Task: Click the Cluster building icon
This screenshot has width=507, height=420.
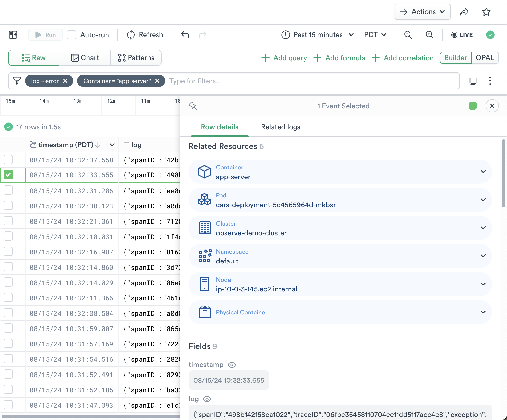Action: point(205,228)
